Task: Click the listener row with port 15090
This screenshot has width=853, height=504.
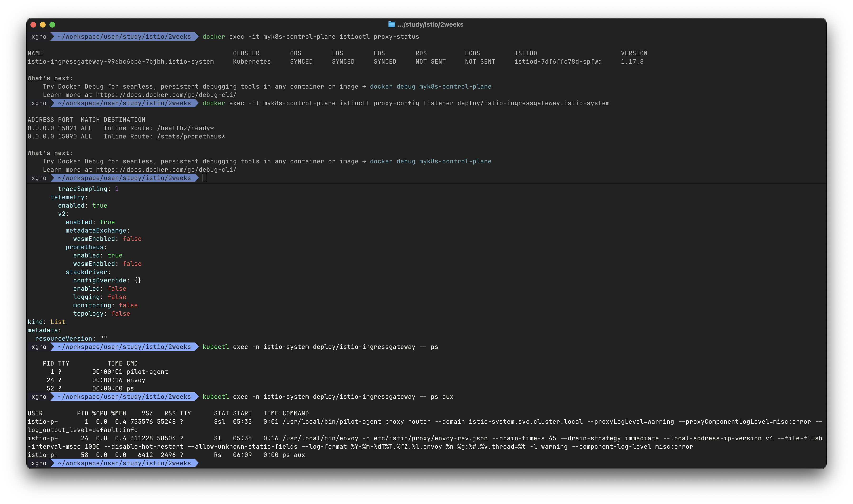Action: click(x=126, y=136)
